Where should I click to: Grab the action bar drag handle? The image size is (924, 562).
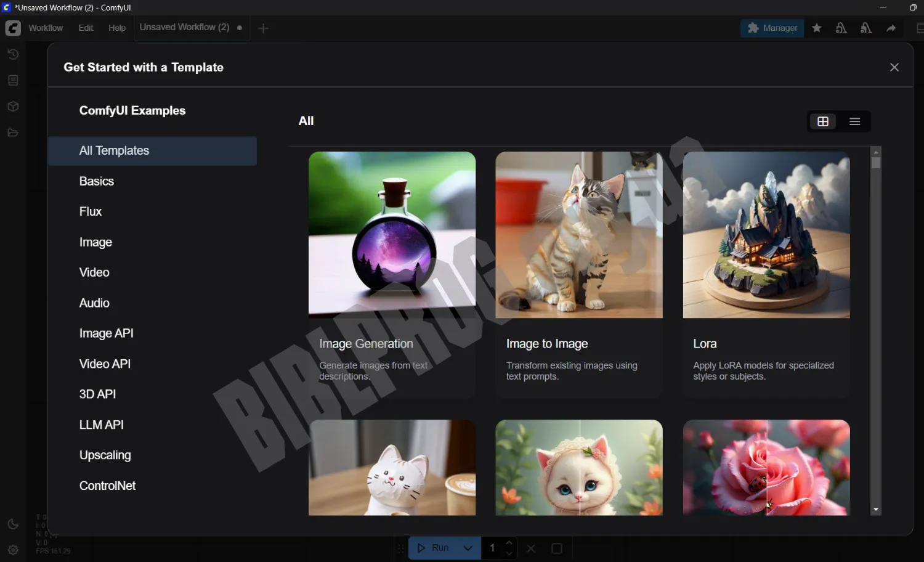coord(401,548)
